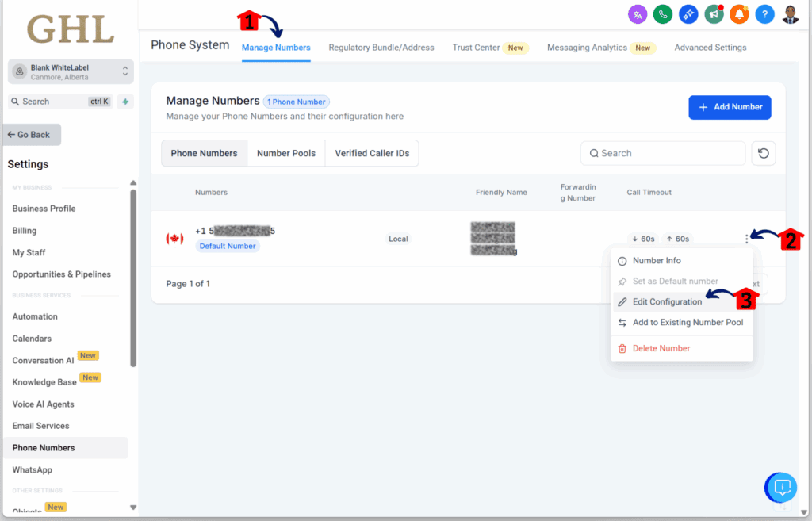Click the sidebar scroll up arrow
This screenshot has width=812, height=521.
click(x=133, y=183)
